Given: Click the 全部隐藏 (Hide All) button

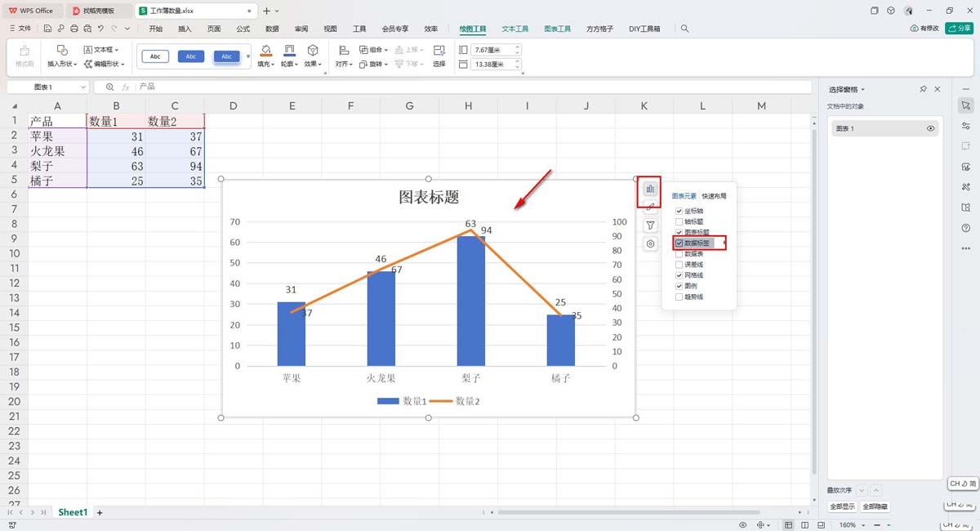Looking at the screenshot, I should [875, 506].
